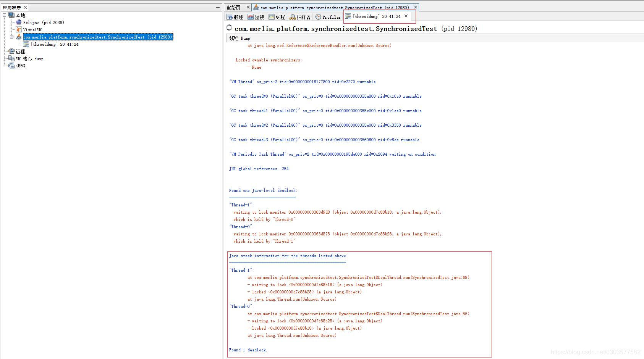Click the "JNI global references: 254" line
The width and height of the screenshot is (644, 359).
259,169
